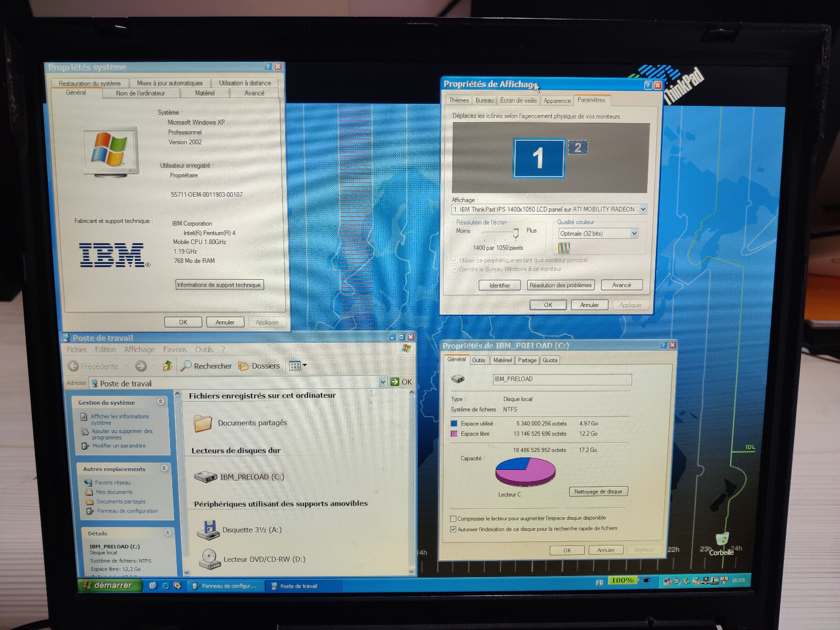Click Identifier button in display properties
This screenshot has width=840, height=630.
[x=500, y=285]
